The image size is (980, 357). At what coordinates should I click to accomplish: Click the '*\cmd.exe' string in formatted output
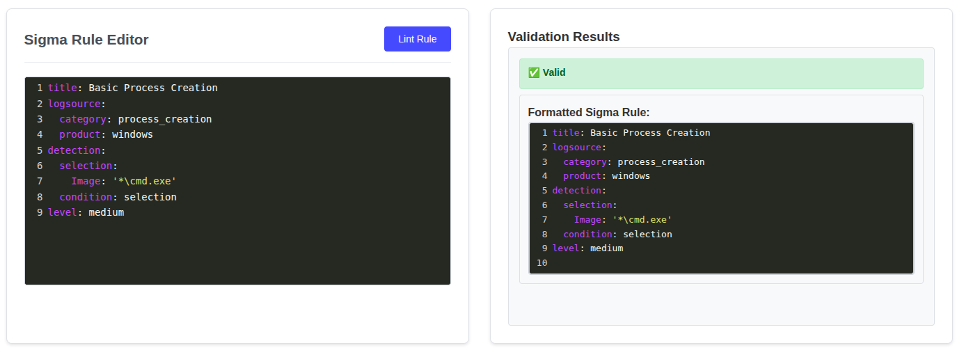click(x=642, y=219)
